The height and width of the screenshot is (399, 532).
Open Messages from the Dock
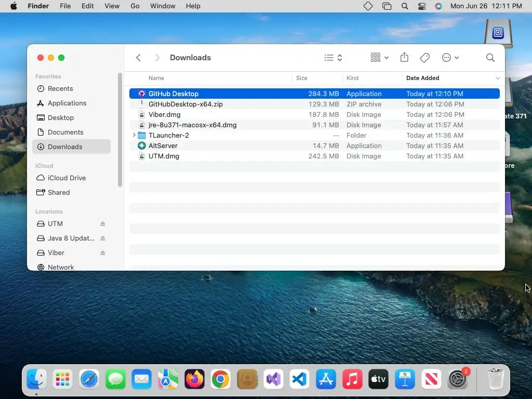[x=115, y=379]
